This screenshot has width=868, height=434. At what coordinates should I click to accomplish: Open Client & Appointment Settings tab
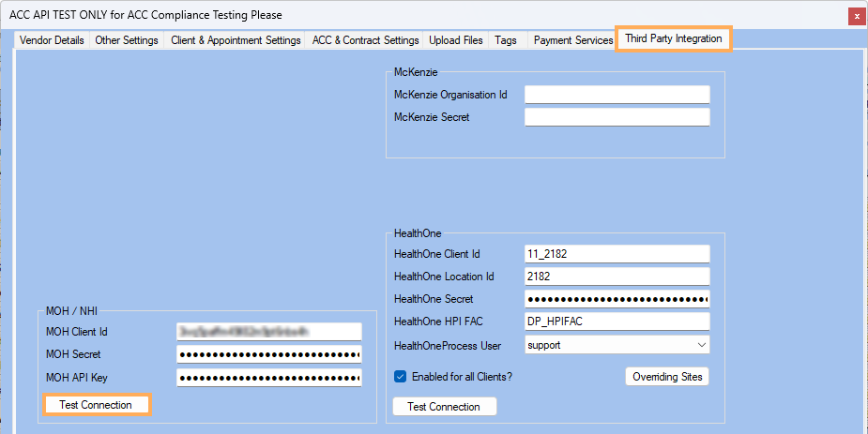click(236, 40)
